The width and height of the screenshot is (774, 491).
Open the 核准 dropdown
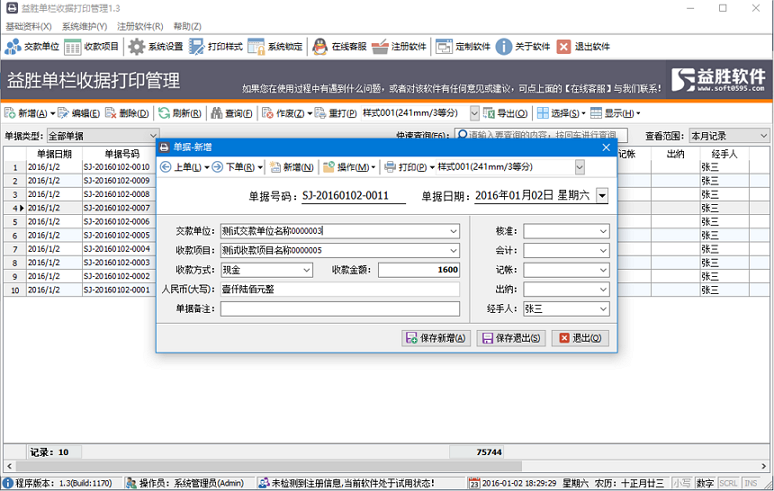coord(603,231)
